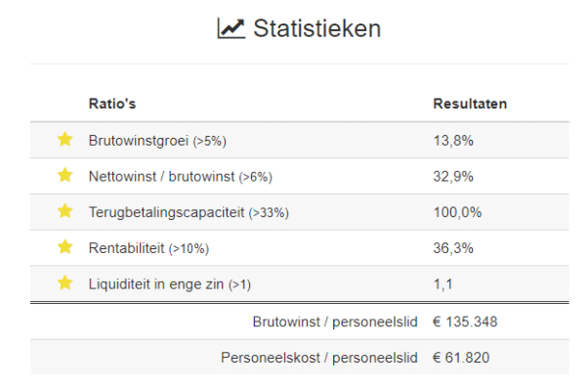Click the 13,8% result value

click(x=453, y=141)
